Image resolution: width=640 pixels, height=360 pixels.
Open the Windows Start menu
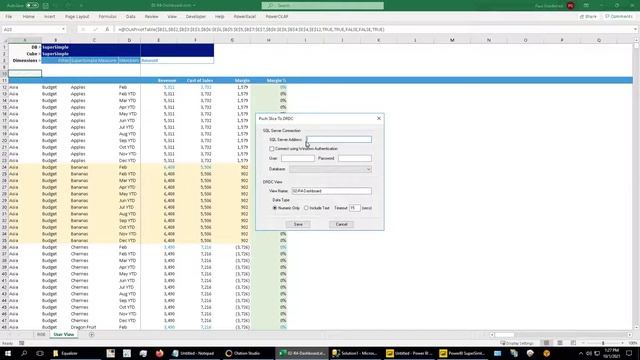pyautogui.click(x=8, y=353)
